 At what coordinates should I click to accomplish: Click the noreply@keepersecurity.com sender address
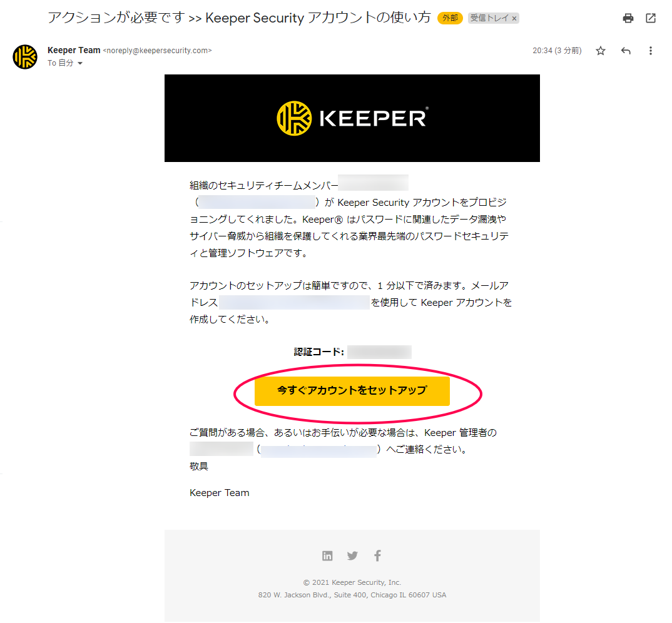(157, 51)
